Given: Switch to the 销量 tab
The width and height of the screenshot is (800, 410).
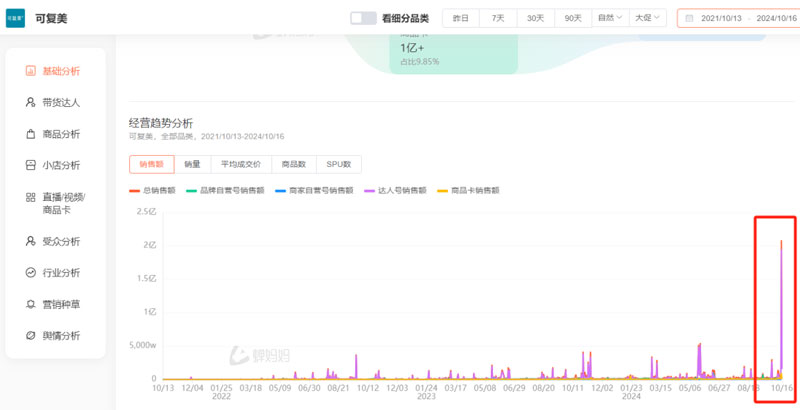Looking at the screenshot, I should (192, 164).
